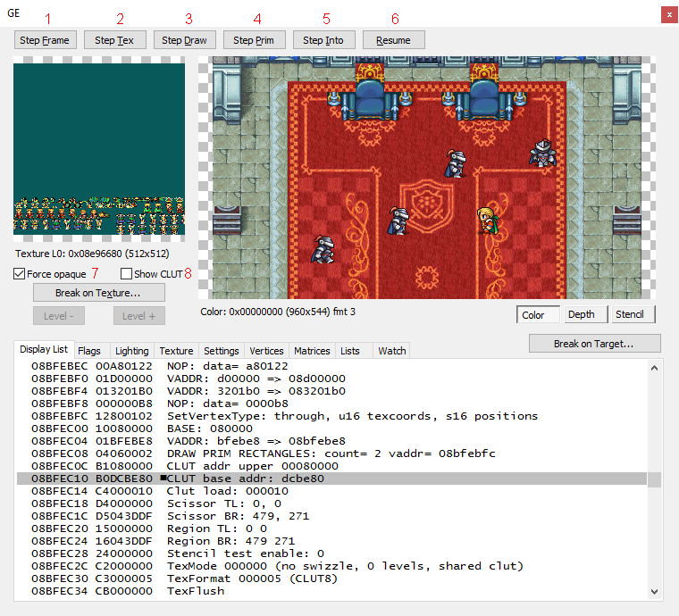Click the Step Frame button

[46, 40]
